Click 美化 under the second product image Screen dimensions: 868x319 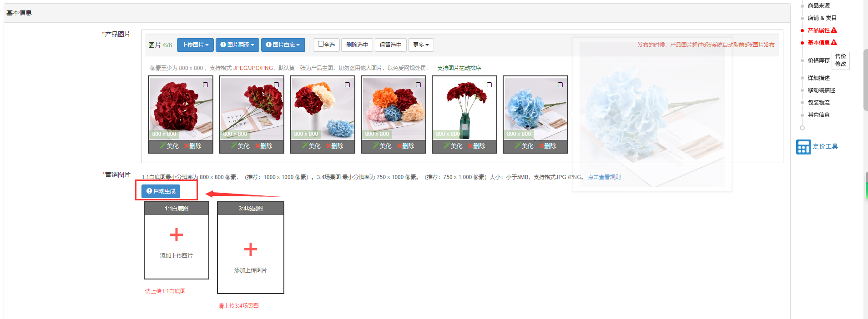pos(240,146)
